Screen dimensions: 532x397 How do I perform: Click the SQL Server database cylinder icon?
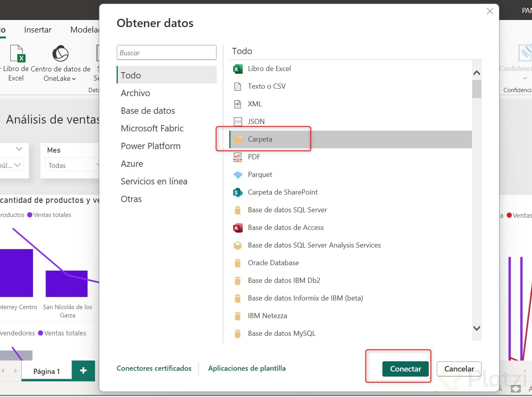point(238,210)
